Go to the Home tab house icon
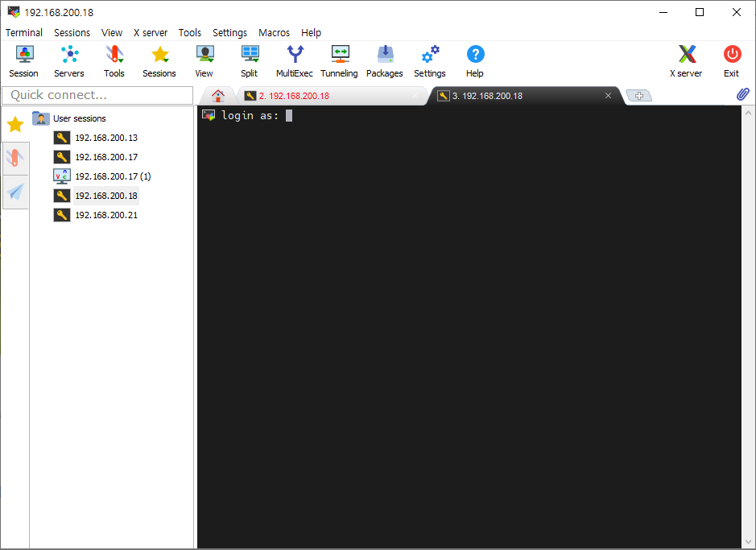 (218, 96)
